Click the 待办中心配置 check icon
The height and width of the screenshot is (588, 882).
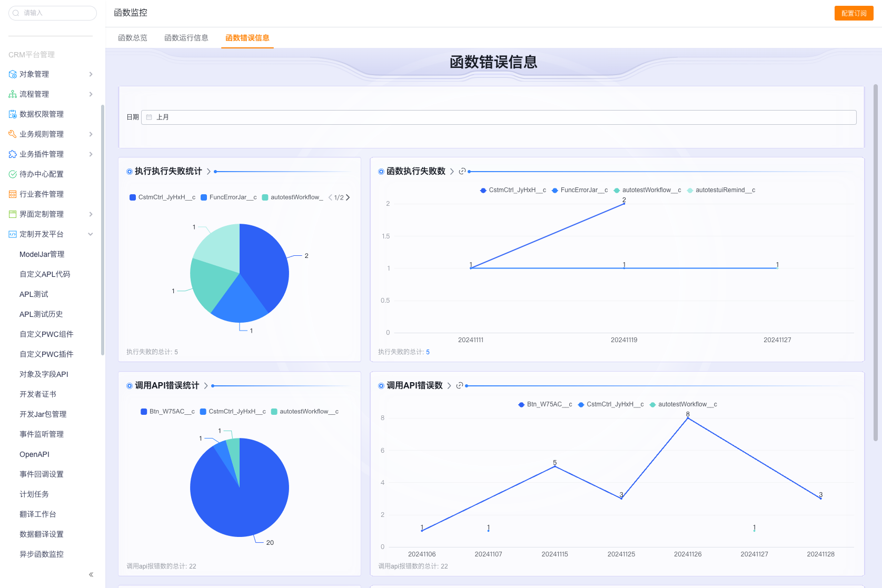13,174
